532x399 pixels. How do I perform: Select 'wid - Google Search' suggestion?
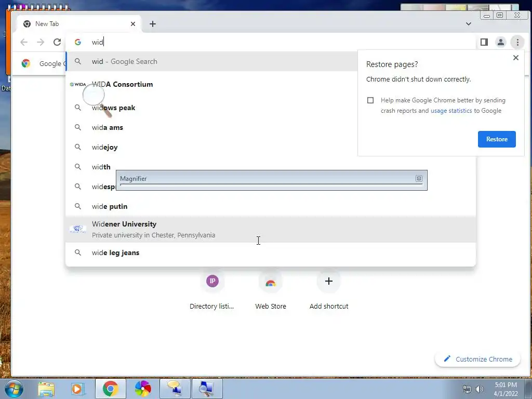211,61
